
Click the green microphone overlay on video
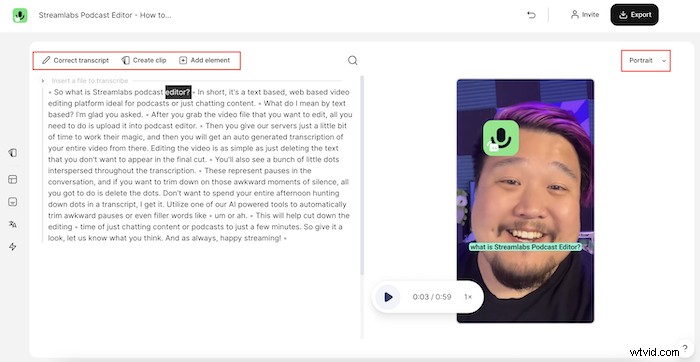click(501, 138)
